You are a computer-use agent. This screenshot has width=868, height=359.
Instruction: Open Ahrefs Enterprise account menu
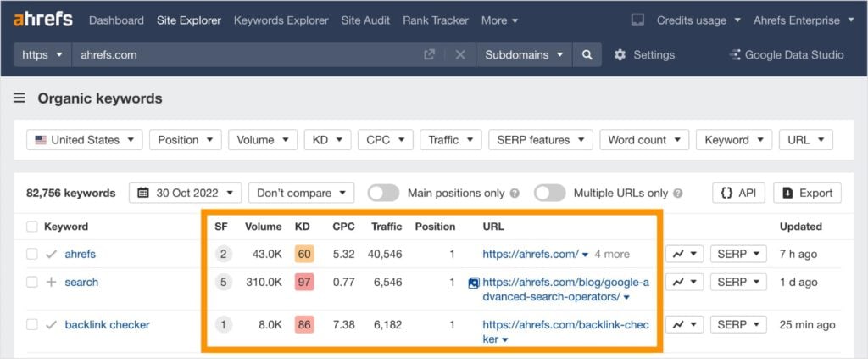[x=804, y=20]
